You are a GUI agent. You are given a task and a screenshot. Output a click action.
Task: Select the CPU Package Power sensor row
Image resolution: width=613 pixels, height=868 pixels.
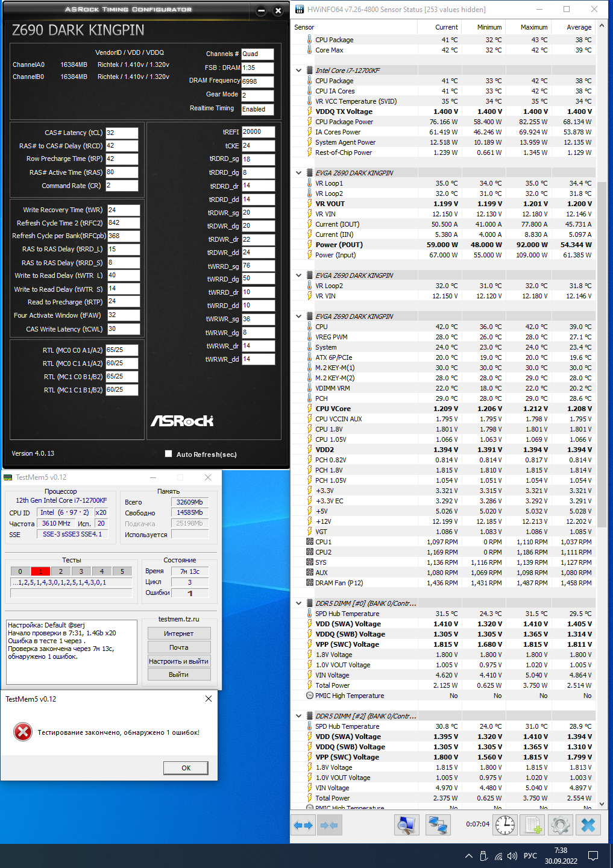(450, 122)
